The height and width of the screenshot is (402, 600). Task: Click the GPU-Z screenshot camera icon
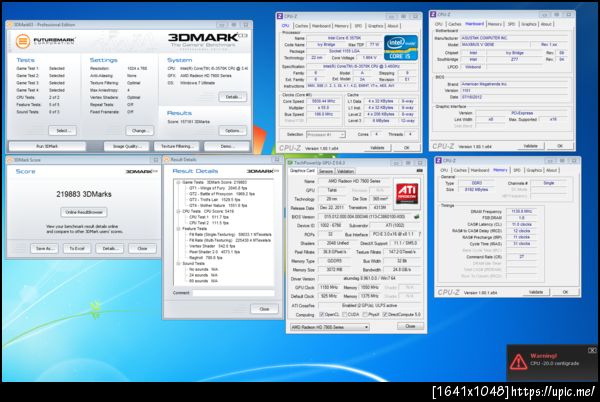click(419, 171)
